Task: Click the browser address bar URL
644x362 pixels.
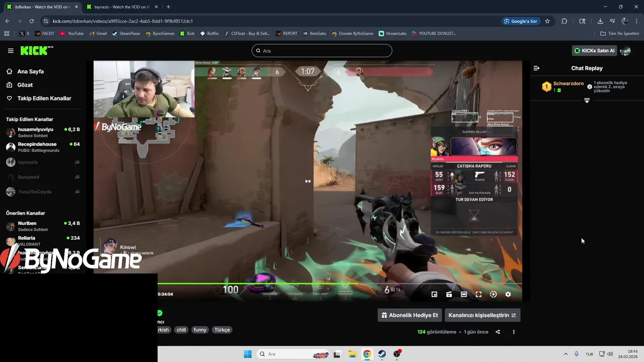Action: coord(123,21)
